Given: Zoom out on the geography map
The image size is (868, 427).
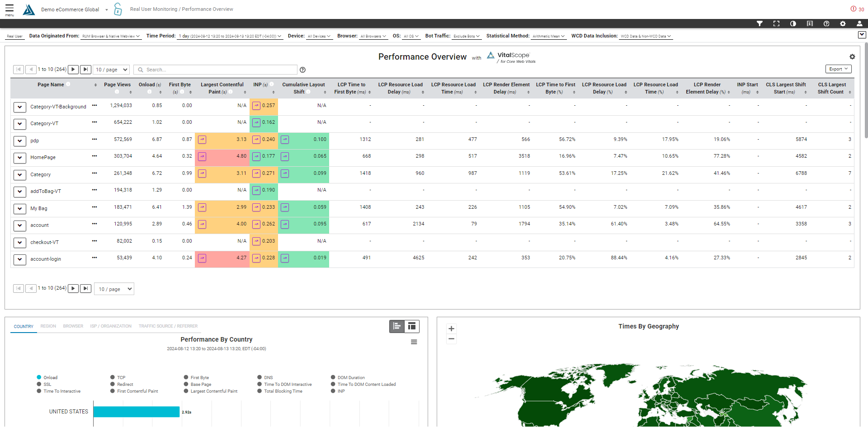Looking at the screenshot, I should coord(451,339).
